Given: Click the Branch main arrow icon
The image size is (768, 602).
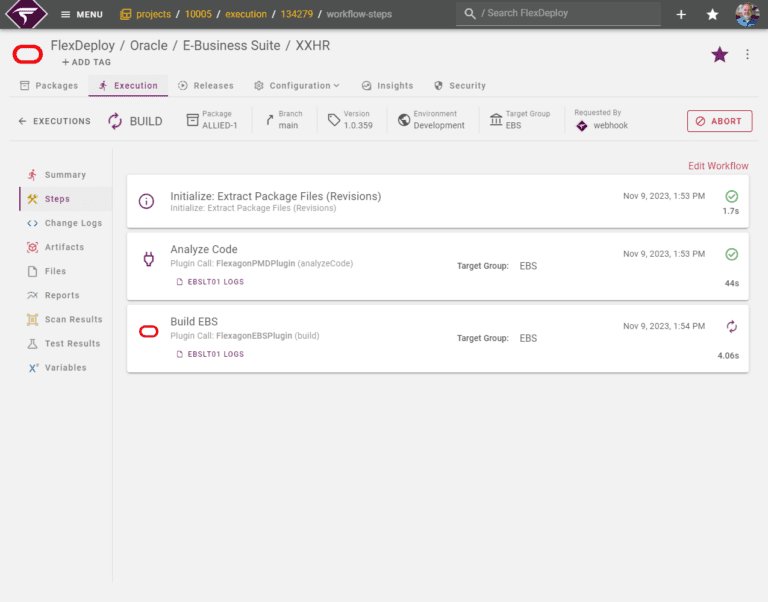Looking at the screenshot, I should coord(269,120).
